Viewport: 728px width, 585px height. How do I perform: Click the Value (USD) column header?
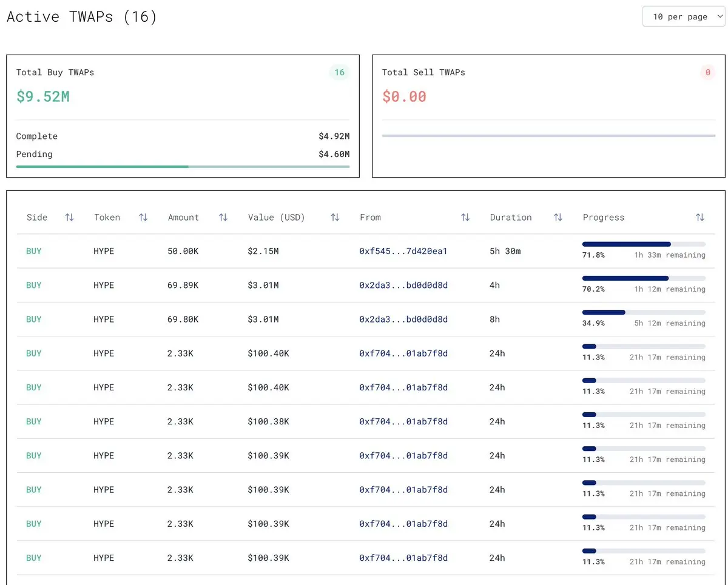pos(277,217)
